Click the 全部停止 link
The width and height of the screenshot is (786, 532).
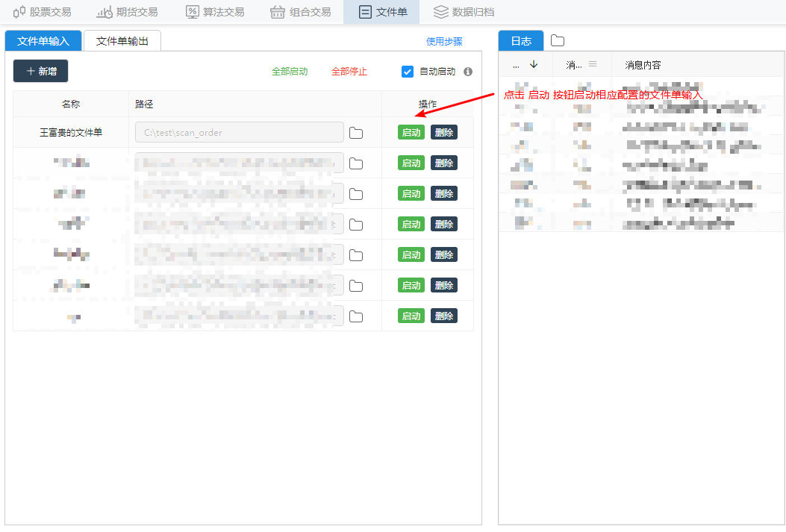coord(349,72)
